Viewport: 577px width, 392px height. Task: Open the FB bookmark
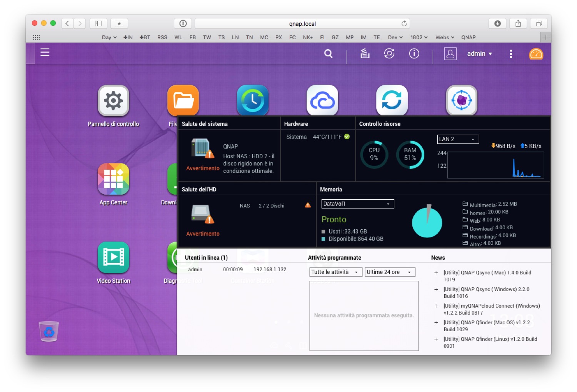[x=193, y=37]
